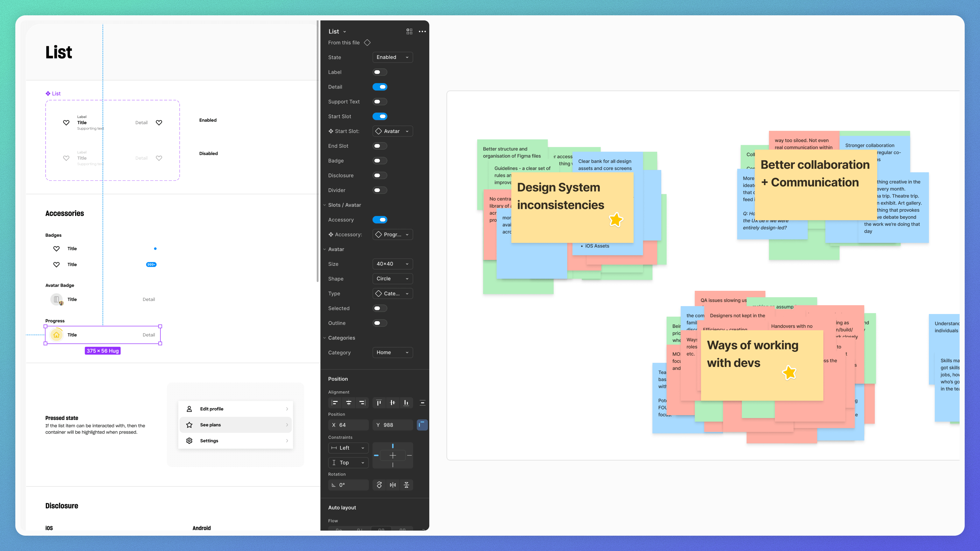The image size is (980, 551).
Task: Open the List component name dropdown
Action: [x=337, y=32]
